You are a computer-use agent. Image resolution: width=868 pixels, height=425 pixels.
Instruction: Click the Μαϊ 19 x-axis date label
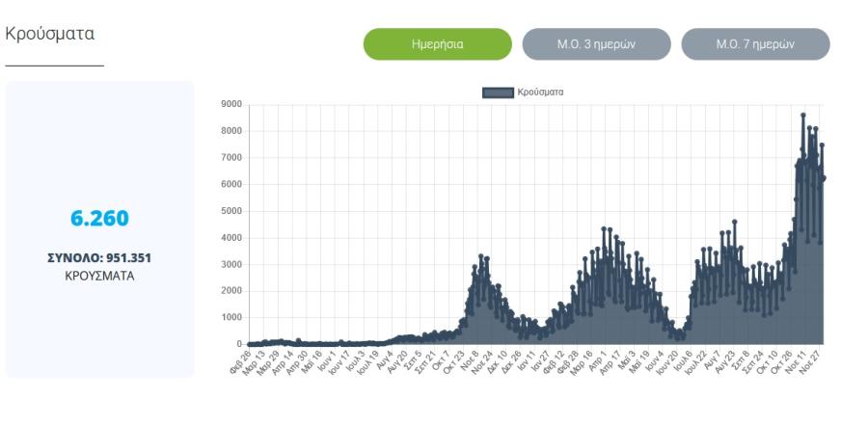pos(640,360)
